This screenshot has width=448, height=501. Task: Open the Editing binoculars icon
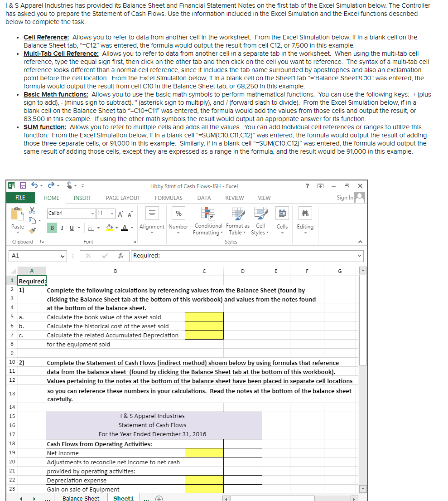[305, 213]
